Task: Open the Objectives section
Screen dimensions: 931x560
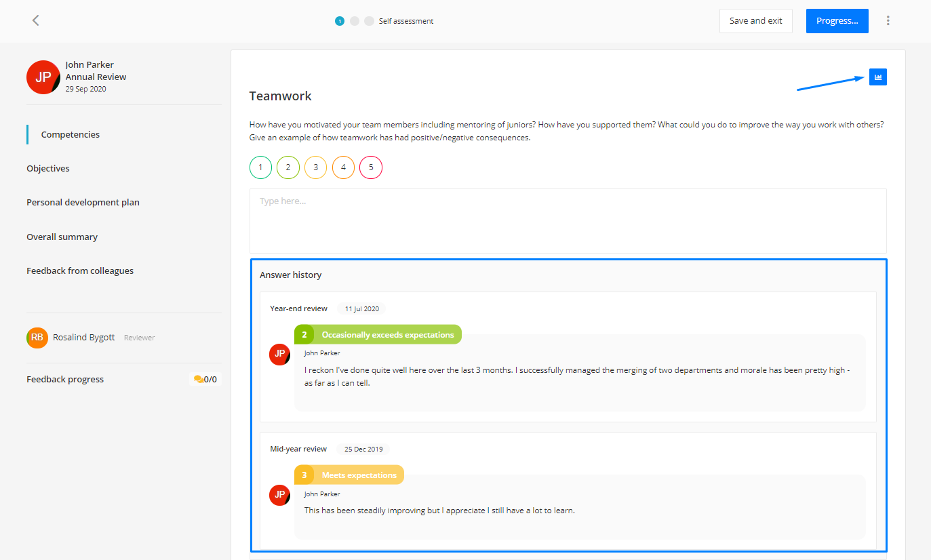Action: [x=48, y=168]
